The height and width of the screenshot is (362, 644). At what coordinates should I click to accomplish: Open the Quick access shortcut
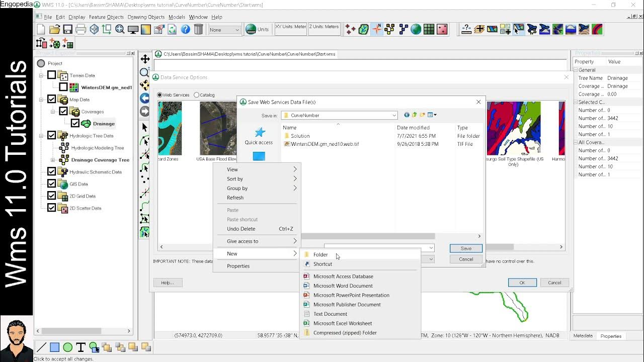(x=259, y=136)
